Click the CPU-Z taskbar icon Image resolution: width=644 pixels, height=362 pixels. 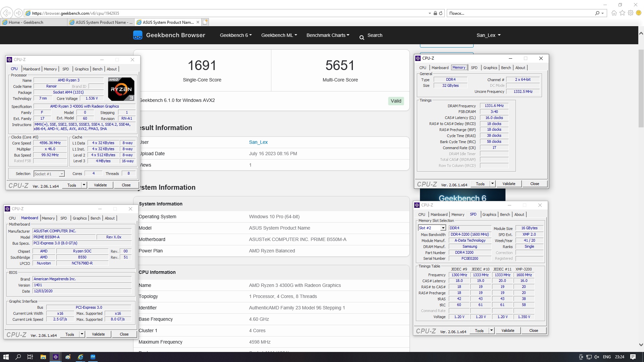pyautogui.click(x=56, y=357)
